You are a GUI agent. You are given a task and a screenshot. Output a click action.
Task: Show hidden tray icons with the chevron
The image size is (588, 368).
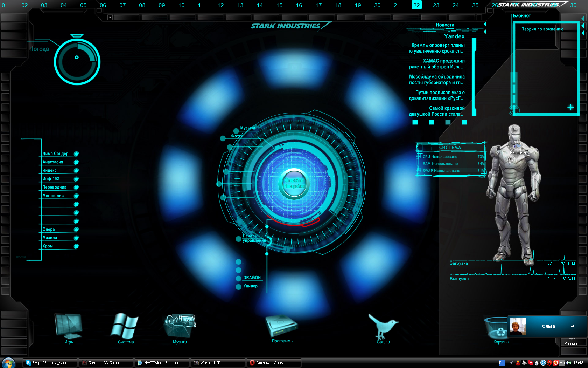click(x=511, y=363)
